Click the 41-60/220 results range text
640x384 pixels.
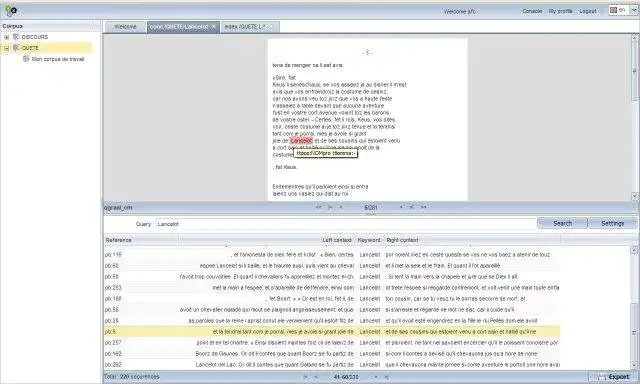point(346,377)
